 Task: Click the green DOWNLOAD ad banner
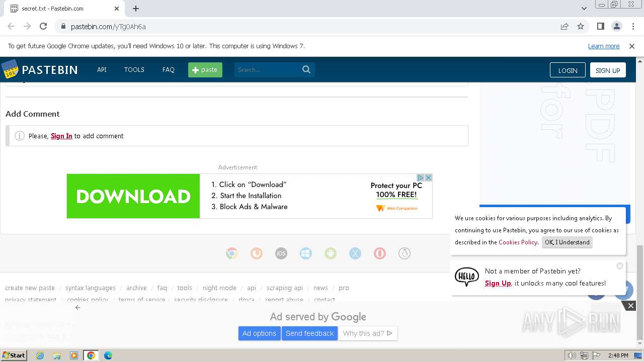[x=133, y=196]
